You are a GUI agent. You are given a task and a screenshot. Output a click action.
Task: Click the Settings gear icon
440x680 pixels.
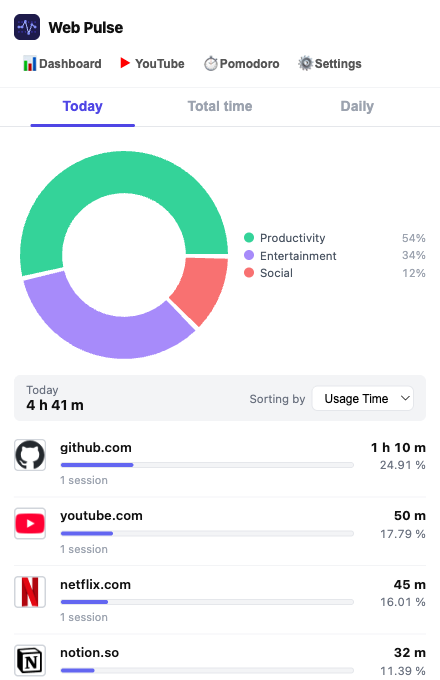click(306, 63)
